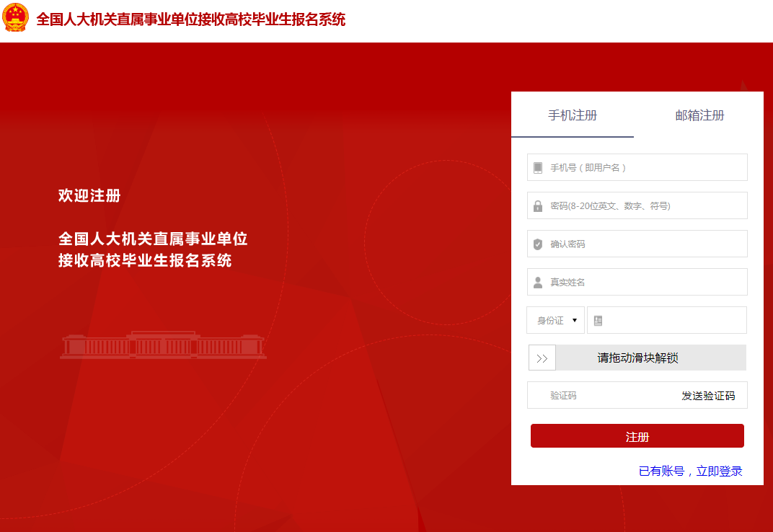Click into the 确认密码 field
The image size is (773, 532).
[645, 244]
